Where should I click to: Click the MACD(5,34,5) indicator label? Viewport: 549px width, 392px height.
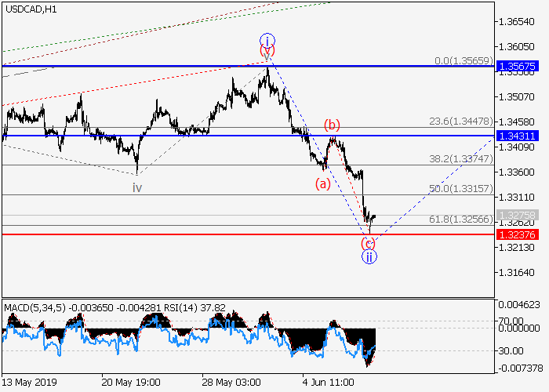32,308
